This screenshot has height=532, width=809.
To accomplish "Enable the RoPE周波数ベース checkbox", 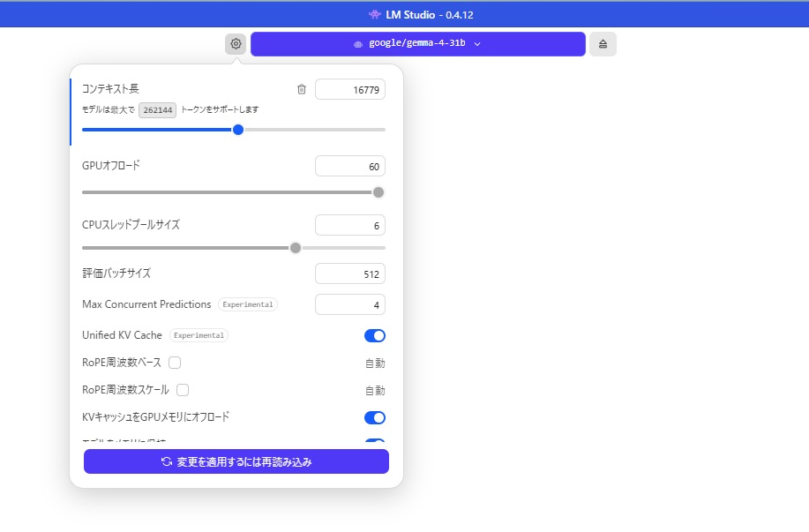I will 175,363.
